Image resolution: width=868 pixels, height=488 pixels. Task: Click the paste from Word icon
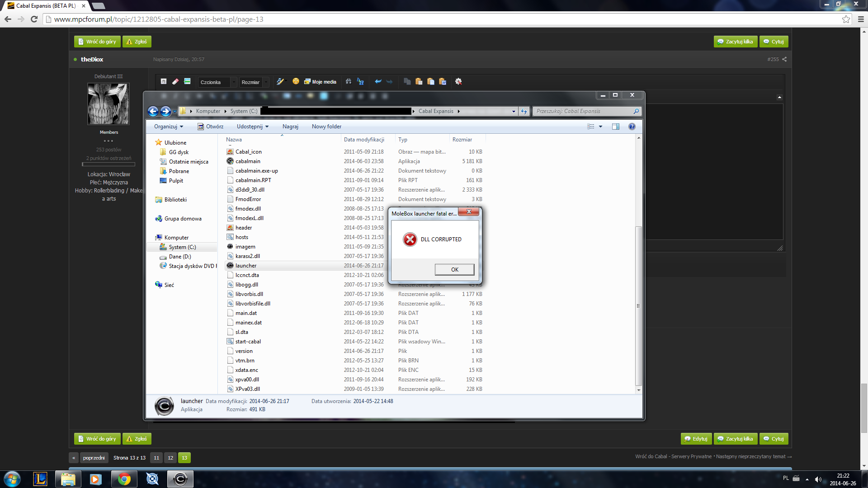point(443,82)
